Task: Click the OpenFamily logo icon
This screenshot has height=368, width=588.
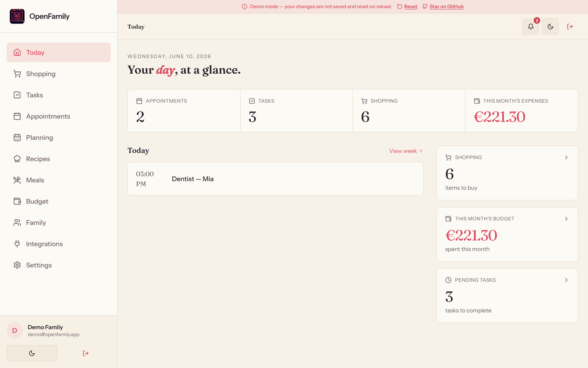Action: pyautogui.click(x=17, y=16)
